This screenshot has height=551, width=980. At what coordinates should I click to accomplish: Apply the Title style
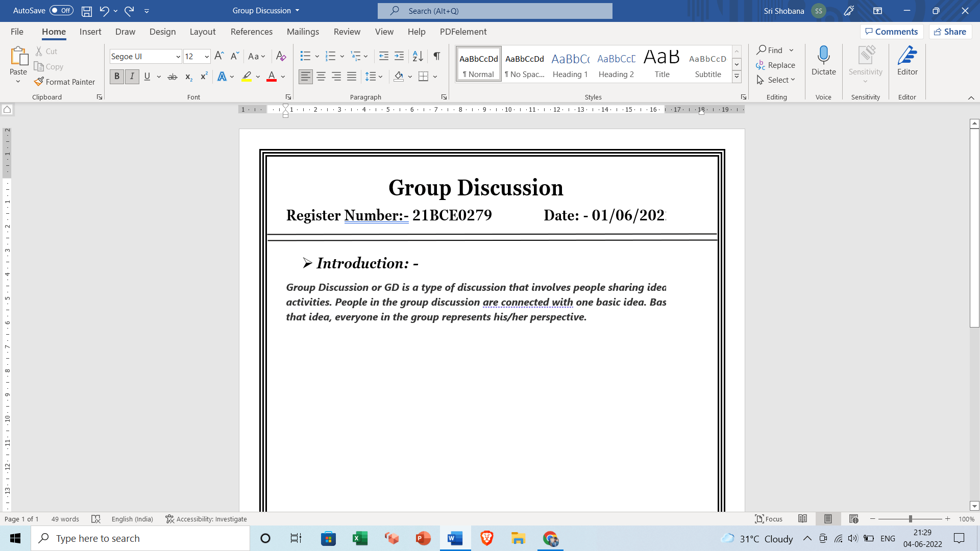click(662, 64)
